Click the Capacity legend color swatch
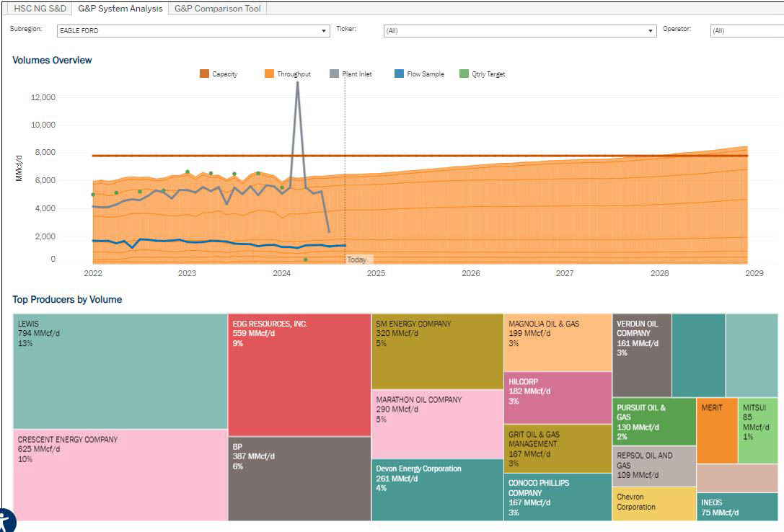Screen dimensions: 784x532 (204, 74)
